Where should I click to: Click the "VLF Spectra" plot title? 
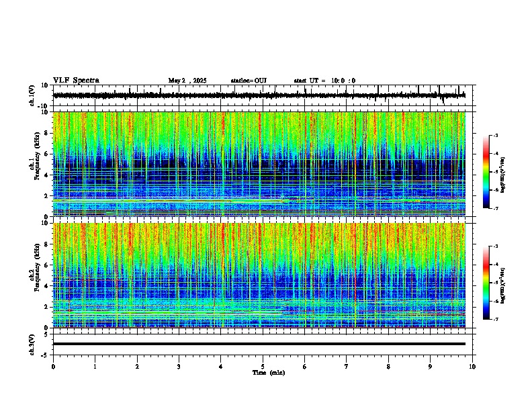pos(76,81)
